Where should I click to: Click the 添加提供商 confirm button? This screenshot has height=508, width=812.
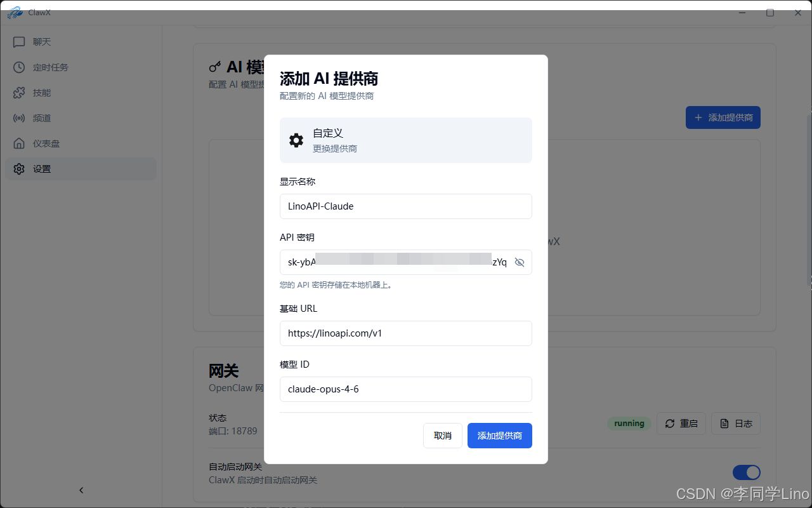click(499, 436)
